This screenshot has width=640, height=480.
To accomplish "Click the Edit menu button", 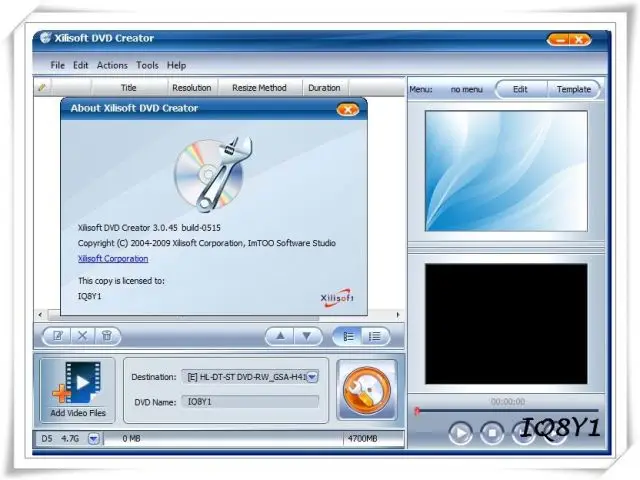I will (x=520, y=89).
